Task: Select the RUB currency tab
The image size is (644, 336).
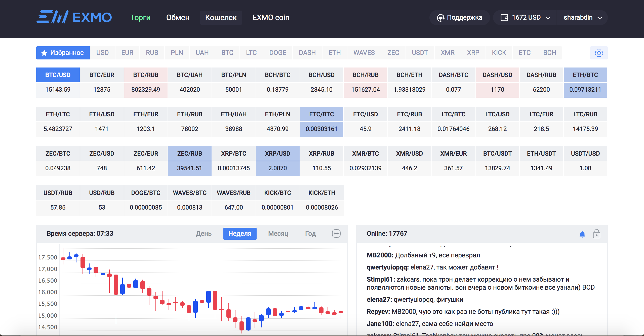Action: pos(152,53)
